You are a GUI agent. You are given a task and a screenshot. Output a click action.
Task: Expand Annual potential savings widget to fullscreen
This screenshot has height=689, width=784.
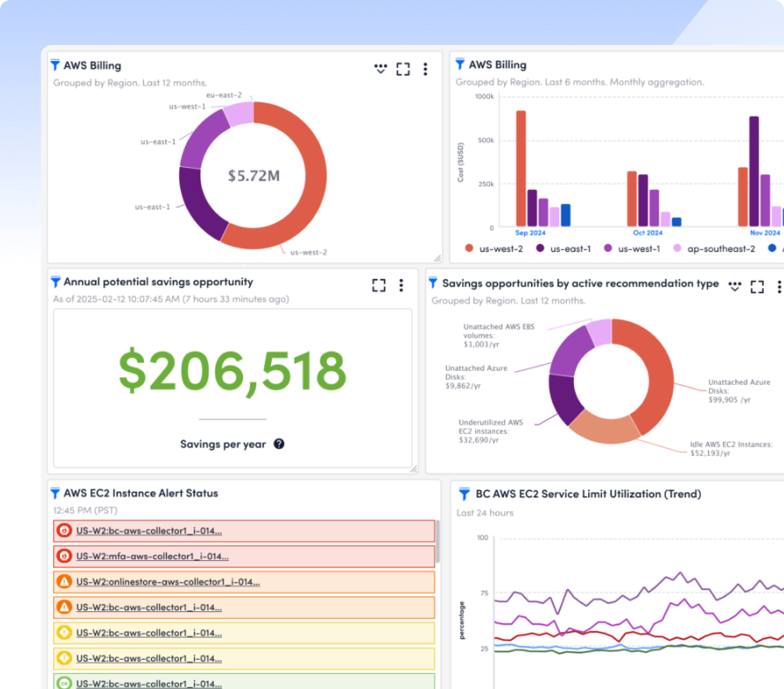(x=379, y=285)
